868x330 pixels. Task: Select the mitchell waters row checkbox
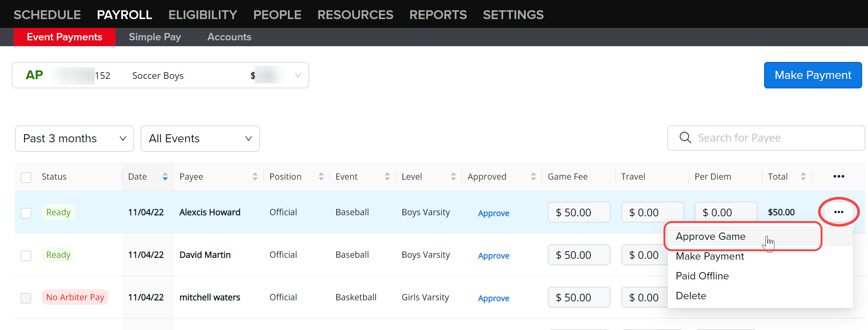pyautogui.click(x=26, y=298)
